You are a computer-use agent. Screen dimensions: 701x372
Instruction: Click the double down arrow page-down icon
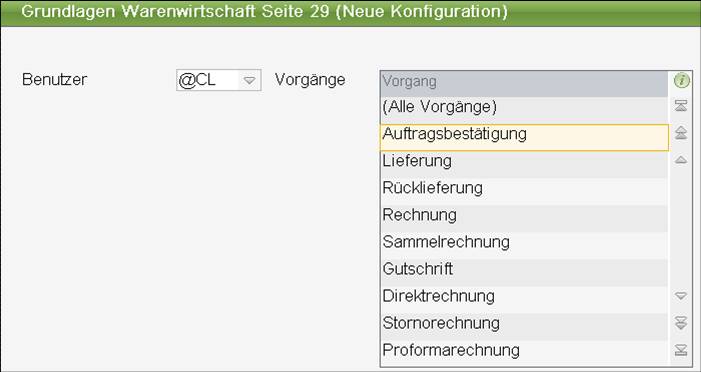coord(681,323)
